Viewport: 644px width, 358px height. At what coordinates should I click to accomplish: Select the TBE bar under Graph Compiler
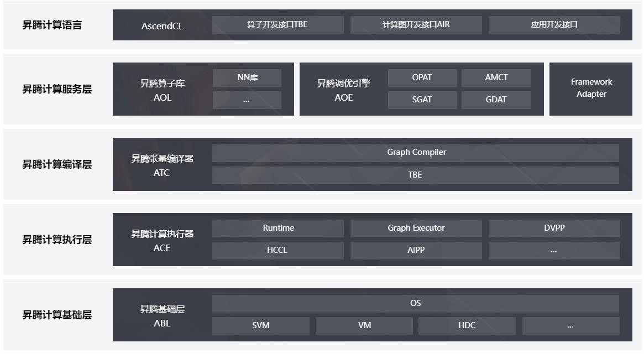coord(416,175)
